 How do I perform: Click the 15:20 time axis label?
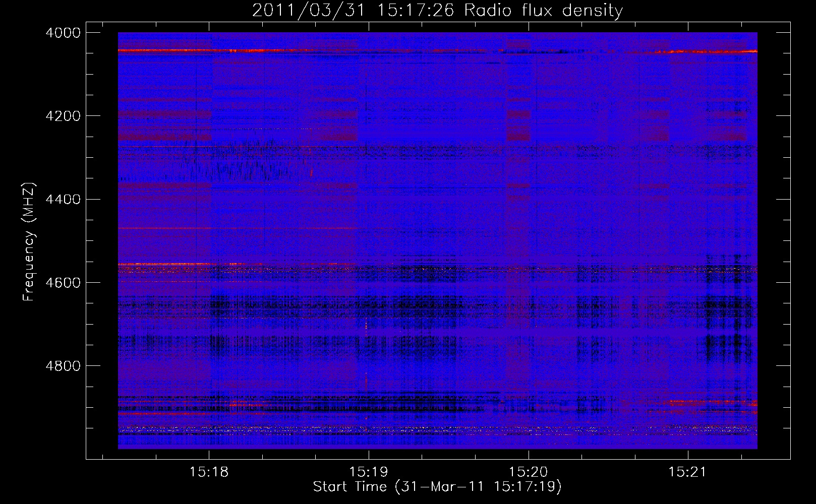(x=528, y=472)
